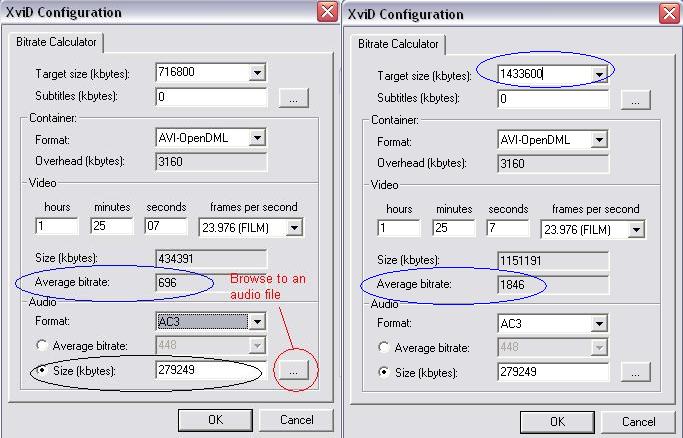Click Cancel button in left window
The image size is (683, 438).
(x=296, y=420)
